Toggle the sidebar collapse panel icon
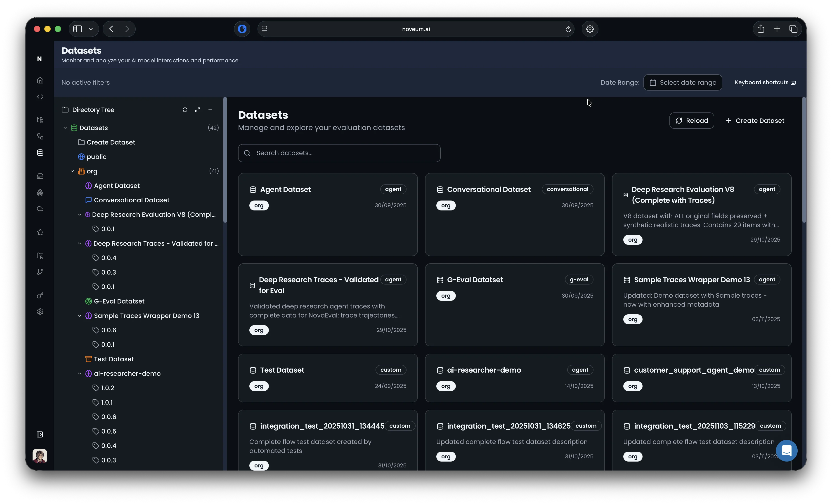 40,434
